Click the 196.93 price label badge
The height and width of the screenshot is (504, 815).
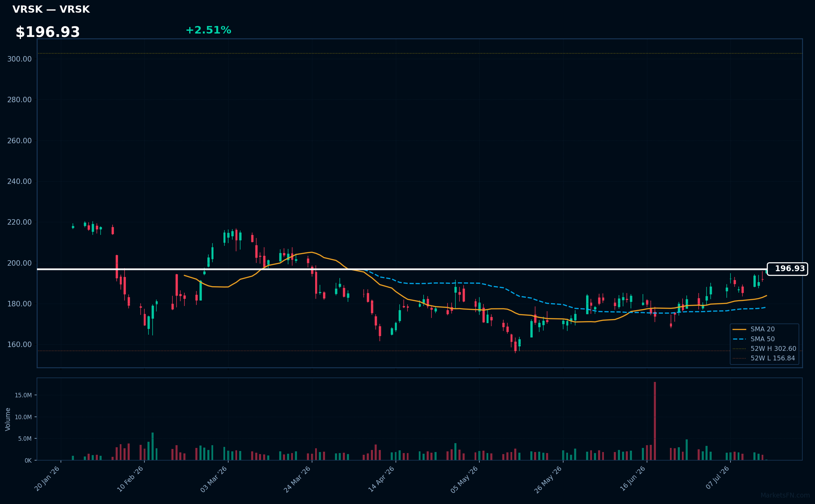click(787, 269)
